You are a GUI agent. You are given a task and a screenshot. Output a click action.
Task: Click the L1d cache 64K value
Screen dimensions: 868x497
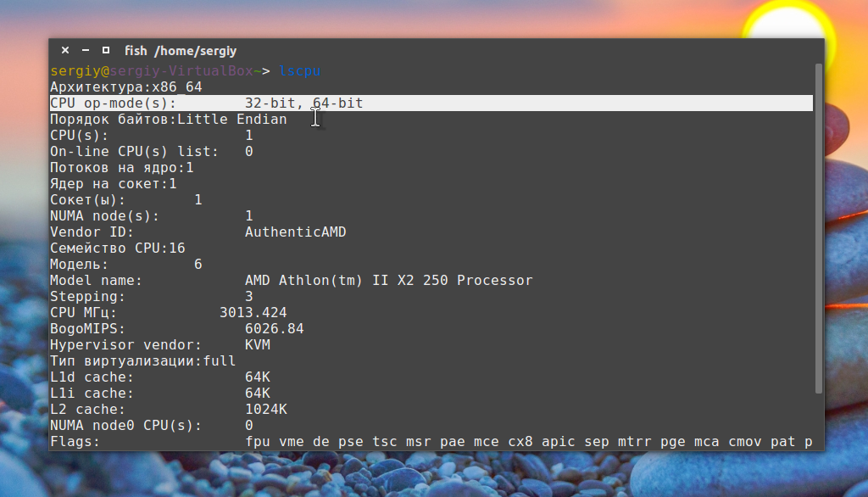[x=257, y=377]
